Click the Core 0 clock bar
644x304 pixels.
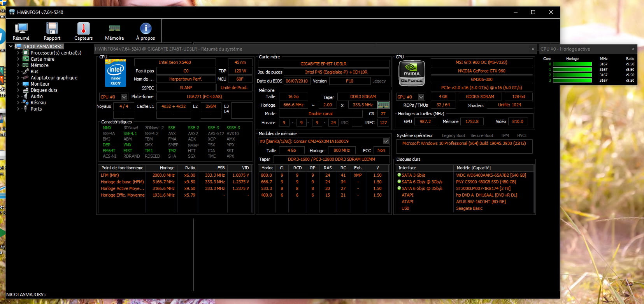[572, 64]
